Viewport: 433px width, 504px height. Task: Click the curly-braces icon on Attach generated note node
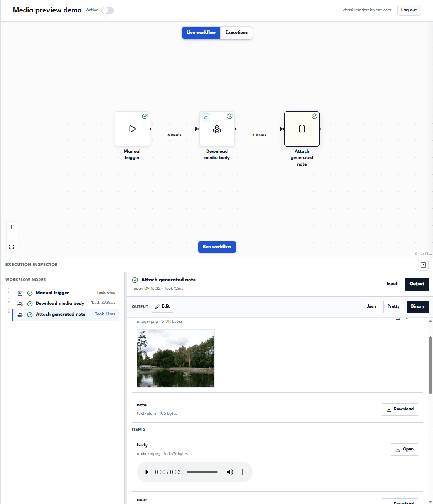pos(302,129)
